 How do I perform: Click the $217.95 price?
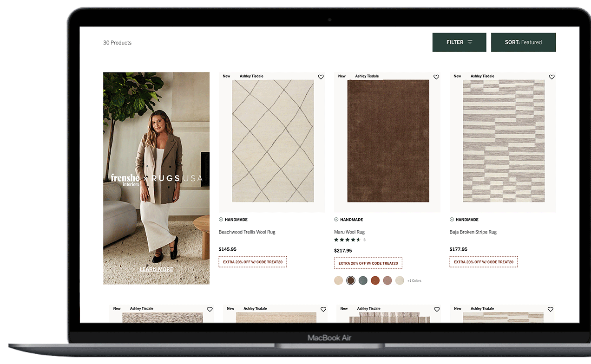[343, 251]
